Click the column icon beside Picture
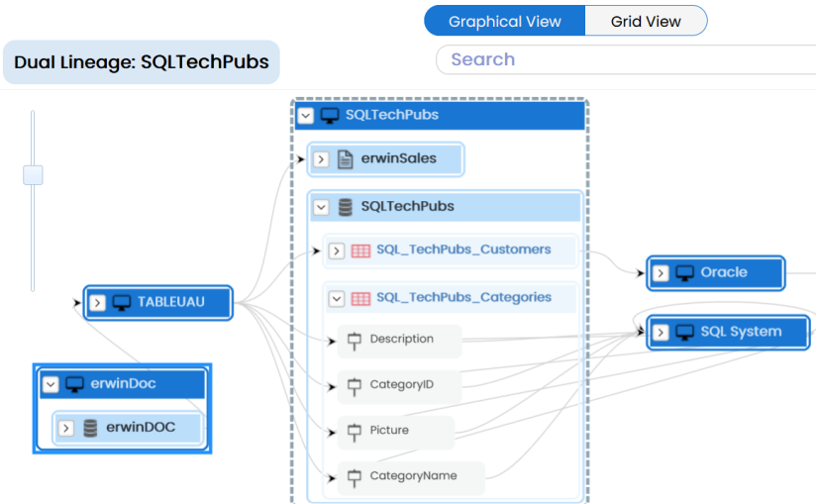This screenshot has width=816, height=504. point(355,433)
